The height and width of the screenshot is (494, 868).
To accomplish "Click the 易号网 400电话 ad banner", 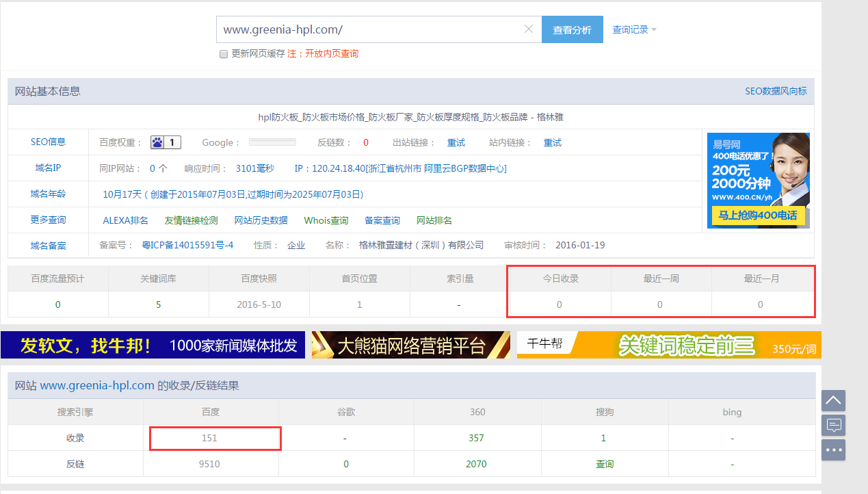I will click(758, 181).
